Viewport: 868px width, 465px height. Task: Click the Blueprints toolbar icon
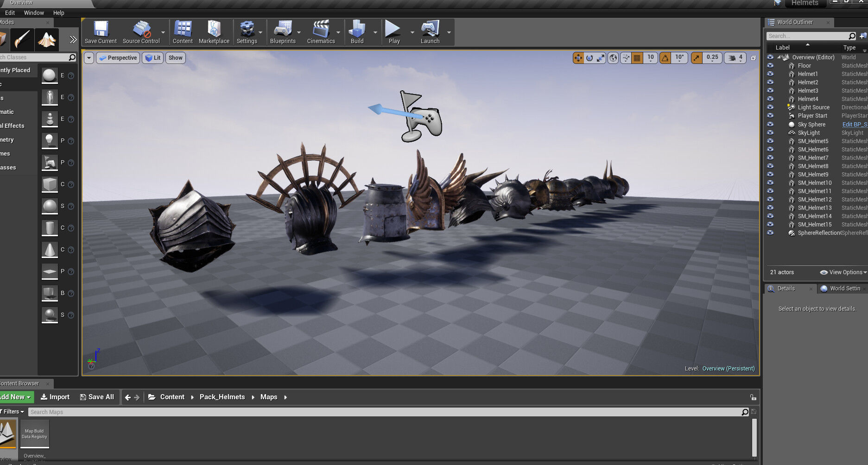[x=283, y=32]
